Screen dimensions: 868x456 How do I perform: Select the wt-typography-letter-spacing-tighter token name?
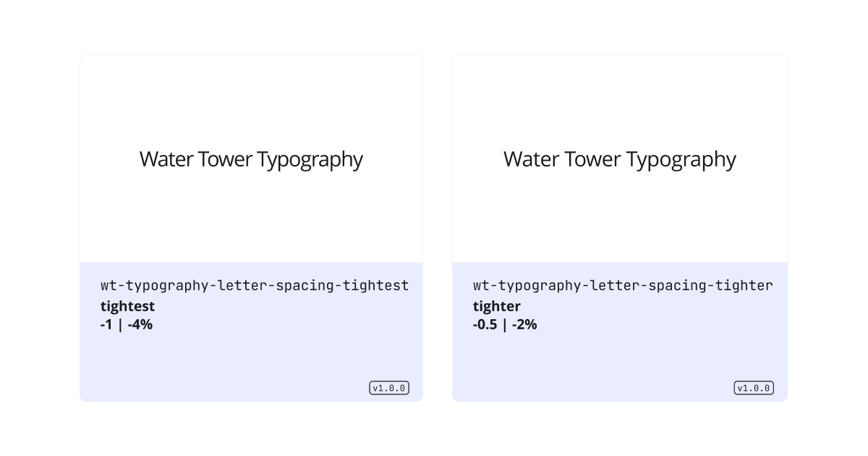point(623,285)
